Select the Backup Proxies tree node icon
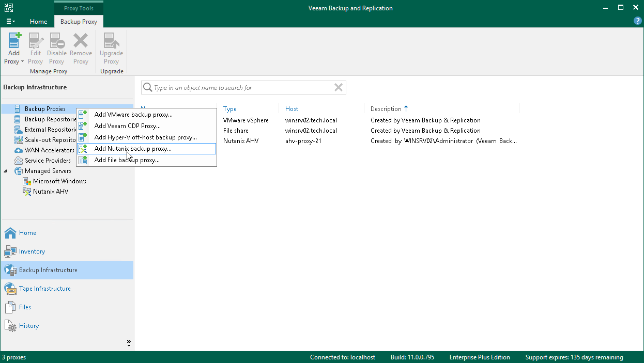Screen dimensions: 644x363 point(18,109)
